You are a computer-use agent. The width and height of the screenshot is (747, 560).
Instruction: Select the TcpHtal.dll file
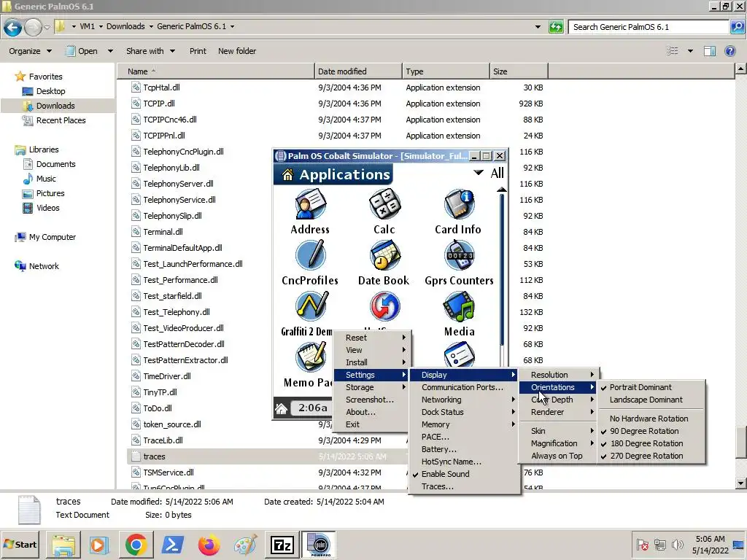[161, 87]
